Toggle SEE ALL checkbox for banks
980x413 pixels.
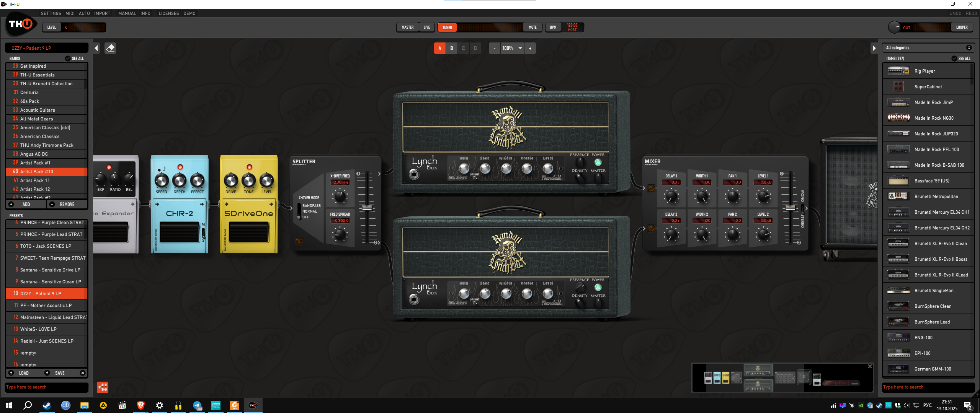coord(68,59)
